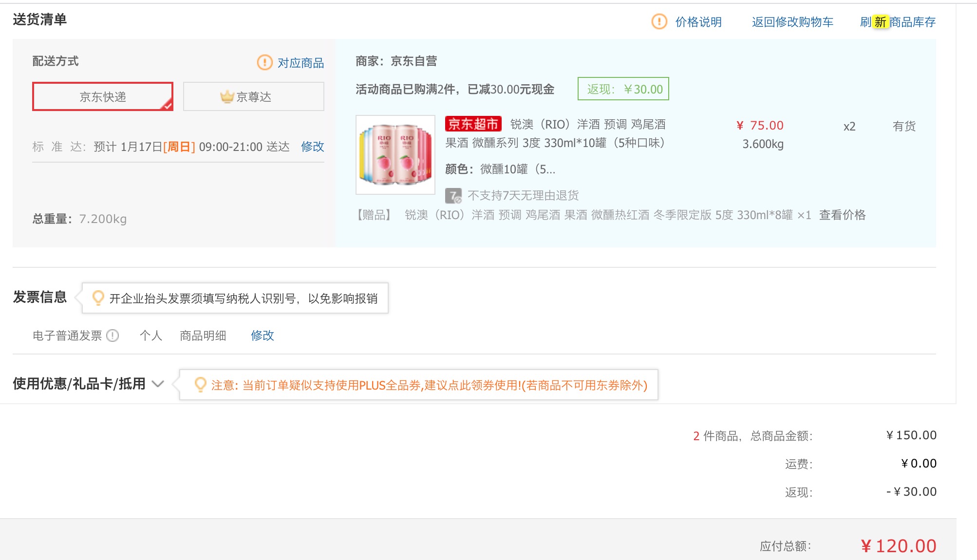Click 修改 in invoice information

pos(262,336)
